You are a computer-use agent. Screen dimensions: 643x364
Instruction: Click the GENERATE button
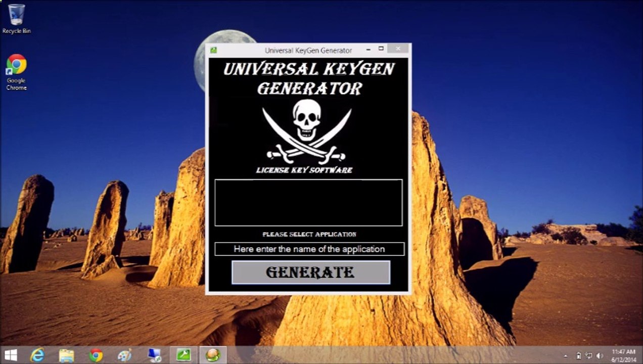[x=311, y=272]
